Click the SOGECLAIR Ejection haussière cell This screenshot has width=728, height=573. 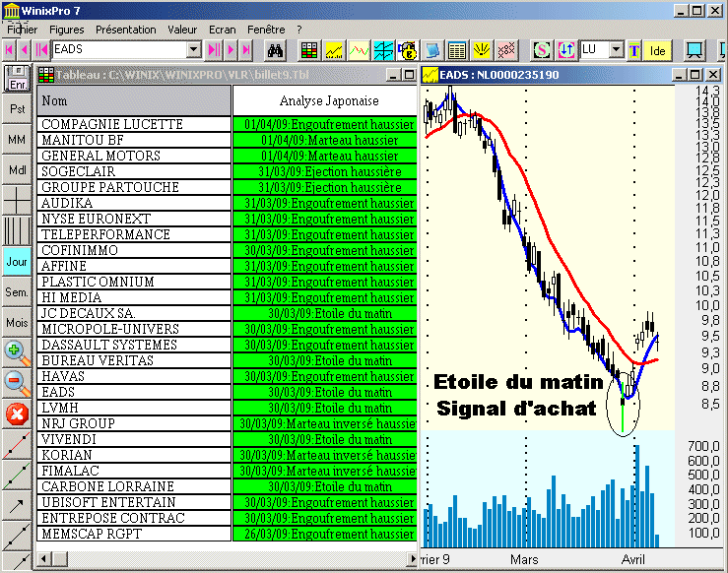coord(325,171)
